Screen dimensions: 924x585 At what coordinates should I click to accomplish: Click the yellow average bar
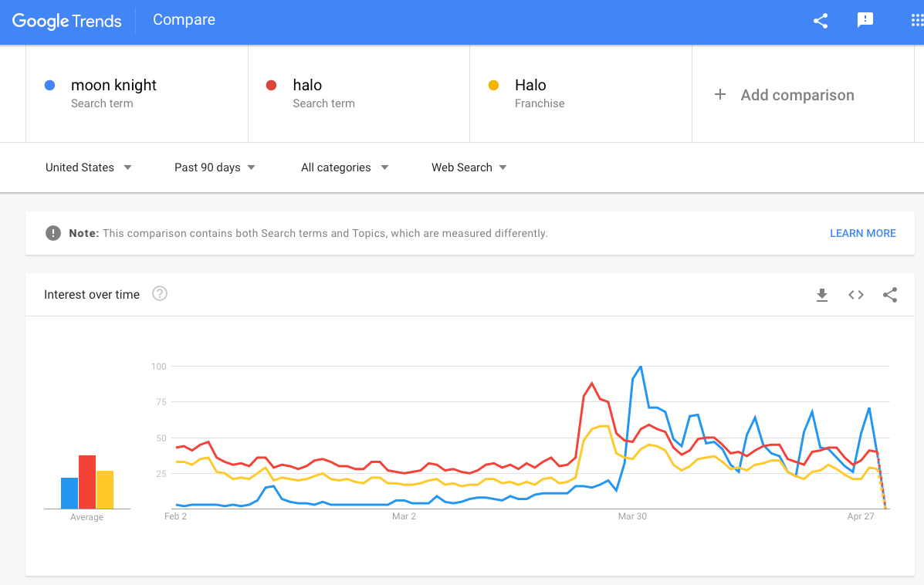point(105,489)
